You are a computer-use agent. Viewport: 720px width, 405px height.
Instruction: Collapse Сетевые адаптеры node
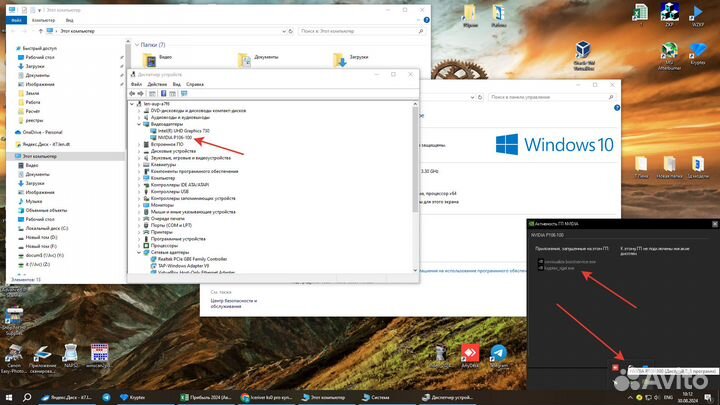[139, 253]
